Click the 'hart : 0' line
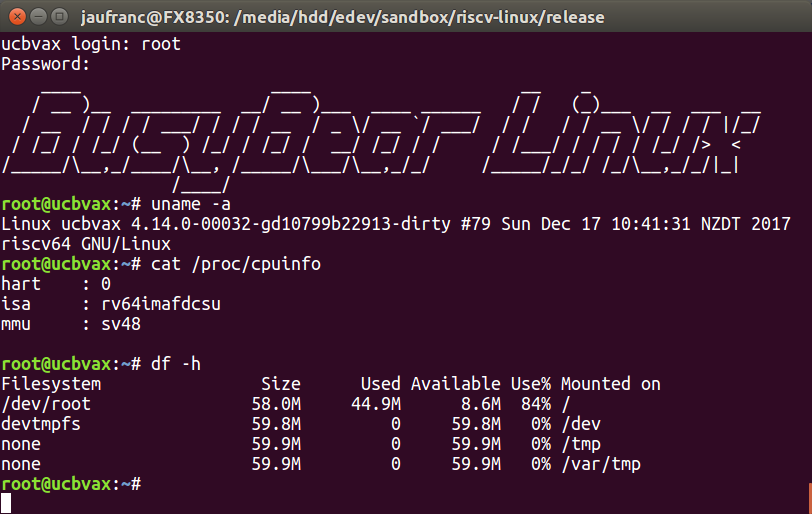Image resolution: width=812 pixels, height=514 pixels. (x=56, y=284)
